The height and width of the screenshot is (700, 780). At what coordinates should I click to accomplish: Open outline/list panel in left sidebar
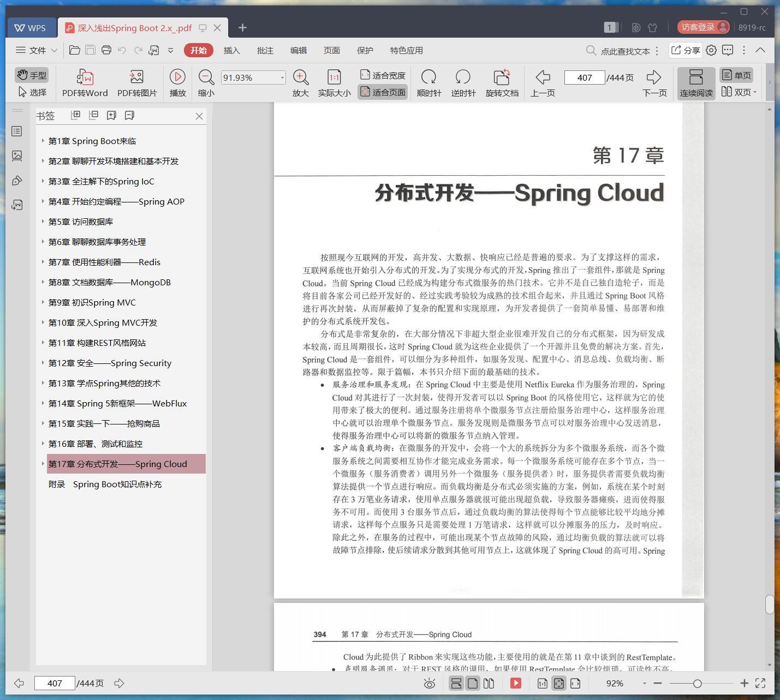click(17, 131)
